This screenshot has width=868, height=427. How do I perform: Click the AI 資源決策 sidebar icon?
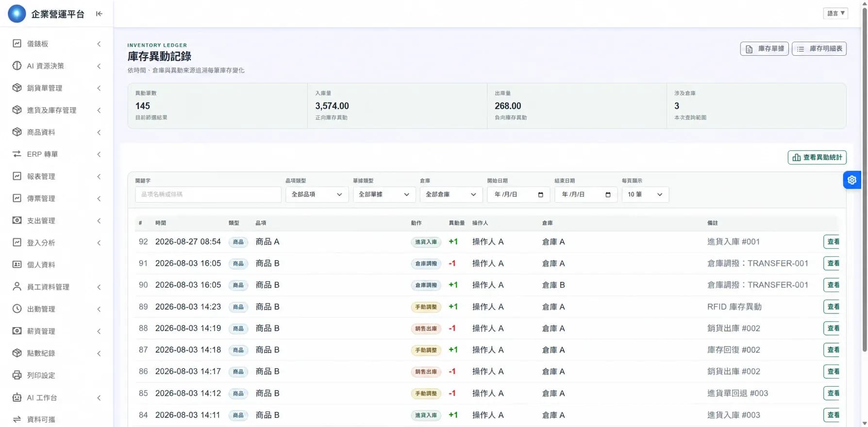17,66
